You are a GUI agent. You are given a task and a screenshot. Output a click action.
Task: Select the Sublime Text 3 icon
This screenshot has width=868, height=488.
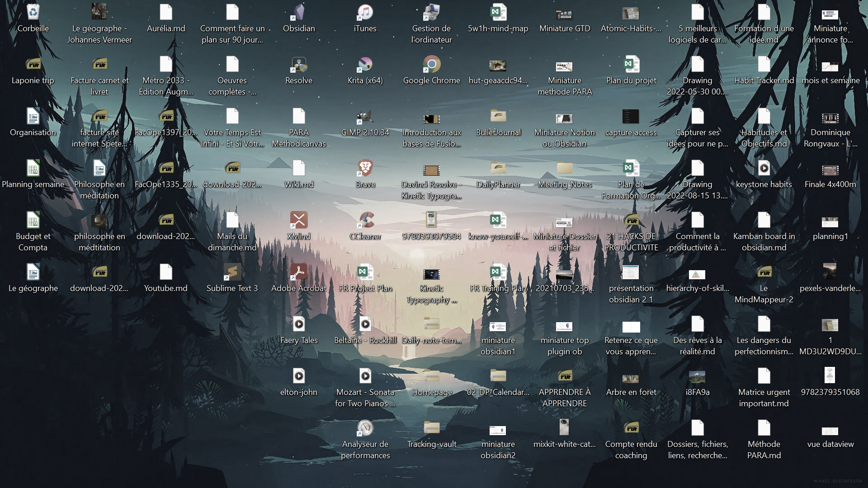point(232,272)
